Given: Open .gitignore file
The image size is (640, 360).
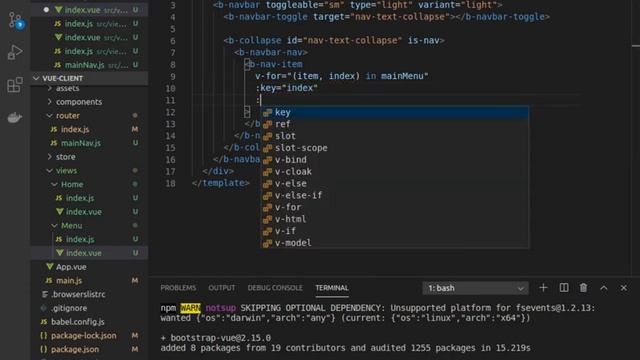Looking at the screenshot, I should pos(89,308).
